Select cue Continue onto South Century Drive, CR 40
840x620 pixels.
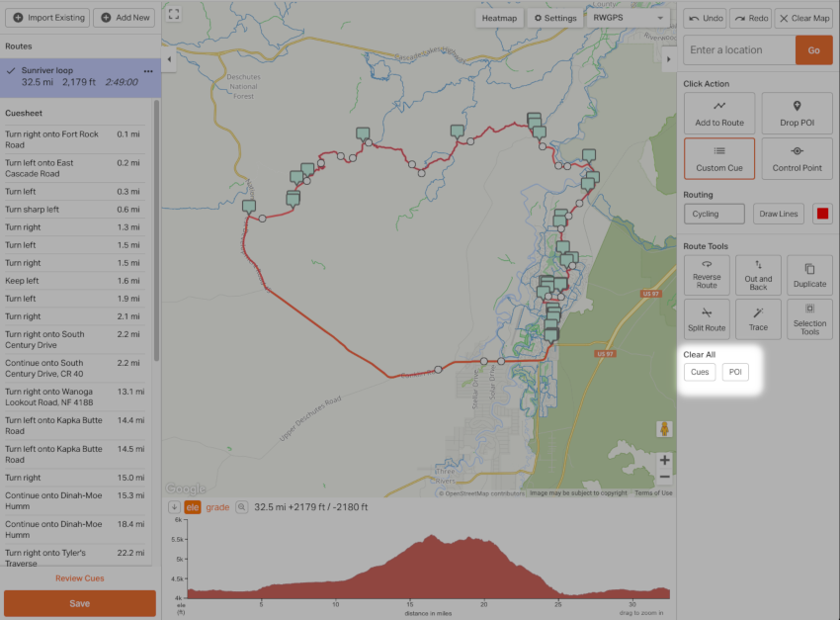click(x=75, y=368)
